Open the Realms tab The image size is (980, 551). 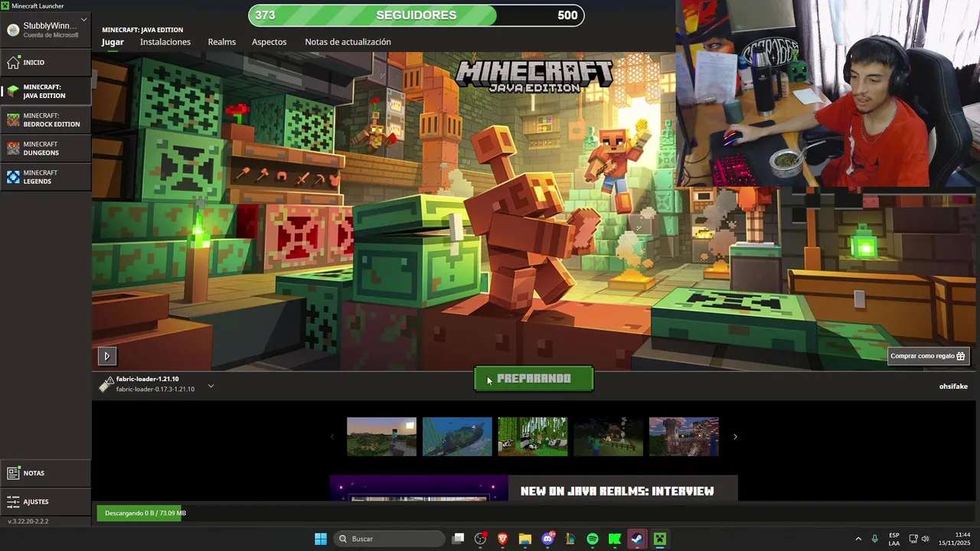[x=222, y=42]
